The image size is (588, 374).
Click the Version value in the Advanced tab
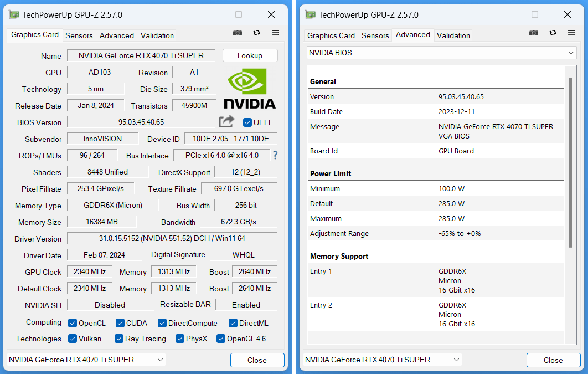pos(461,97)
